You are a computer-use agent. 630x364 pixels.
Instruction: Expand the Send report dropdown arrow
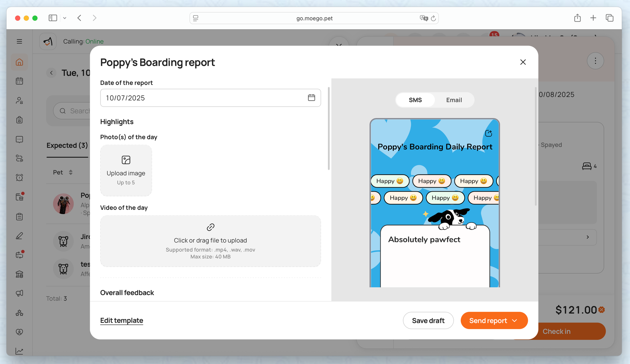[x=515, y=321]
